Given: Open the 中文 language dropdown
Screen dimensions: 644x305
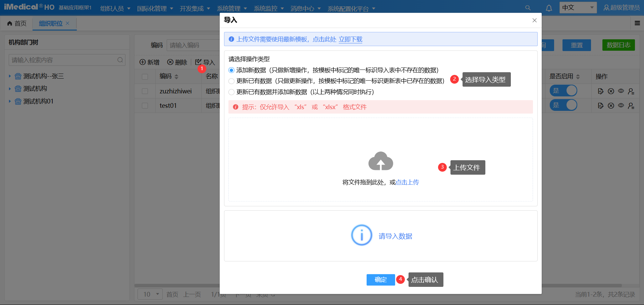Looking at the screenshot, I should [578, 8].
